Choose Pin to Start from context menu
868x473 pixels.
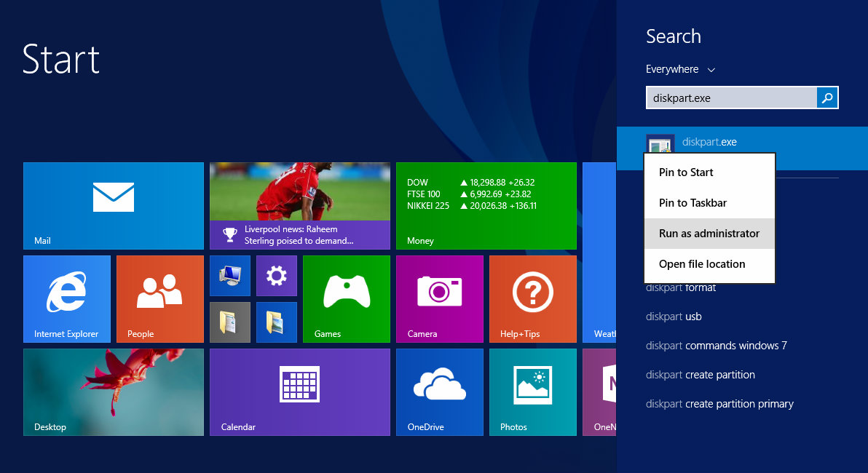(x=710, y=172)
